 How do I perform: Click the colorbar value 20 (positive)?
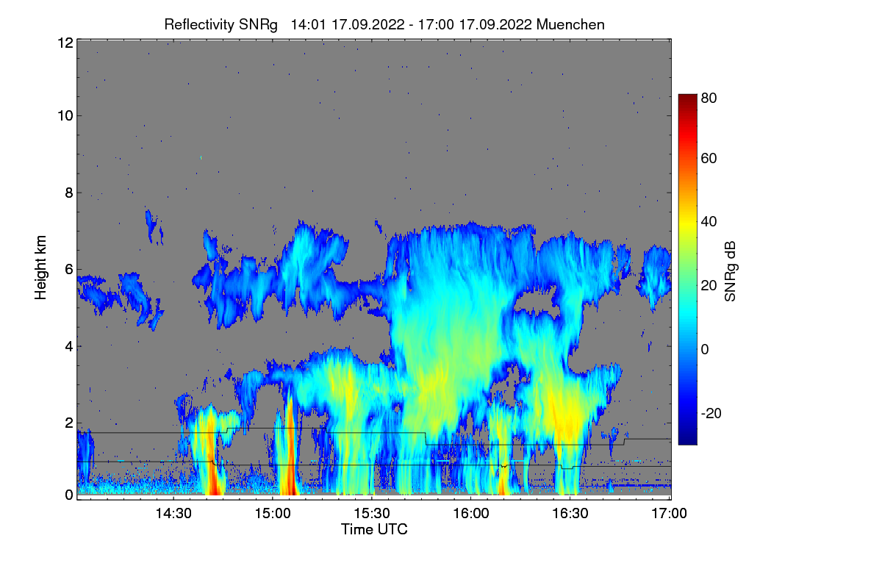[x=709, y=285]
